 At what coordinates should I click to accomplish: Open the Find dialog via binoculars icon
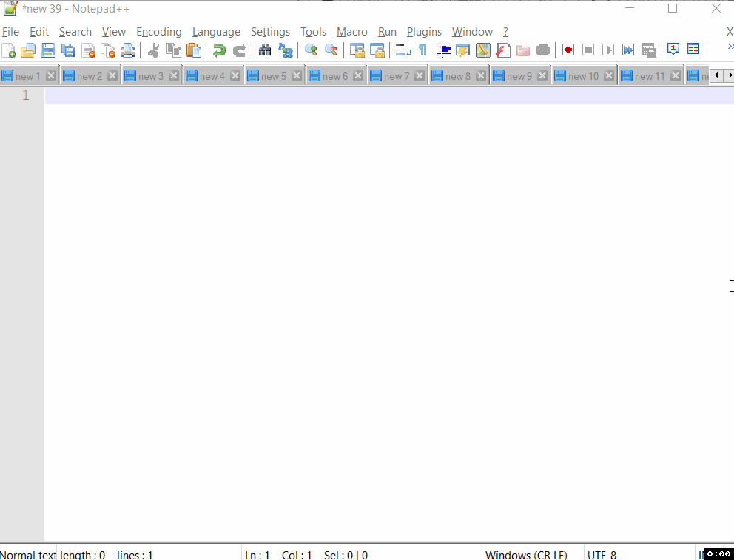[x=265, y=50]
